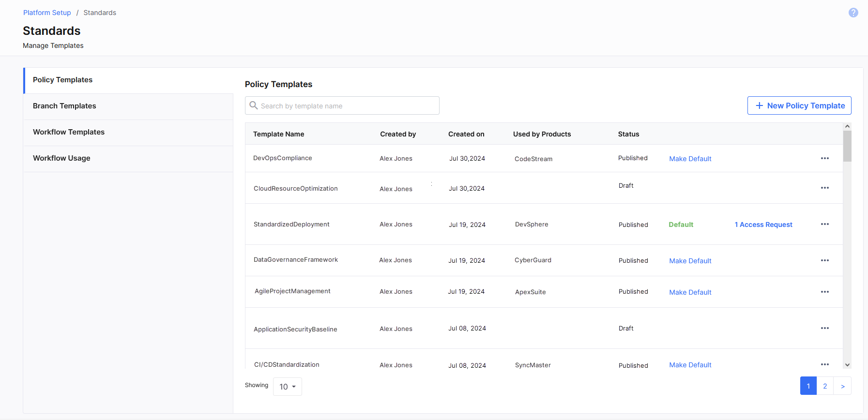Switch to Branch Templates tab

click(x=128, y=106)
